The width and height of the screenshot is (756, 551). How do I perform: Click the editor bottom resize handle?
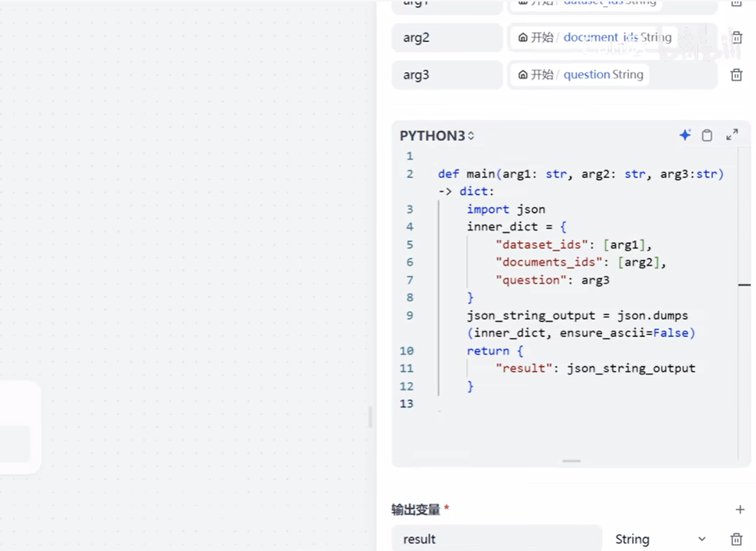click(x=571, y=461)
